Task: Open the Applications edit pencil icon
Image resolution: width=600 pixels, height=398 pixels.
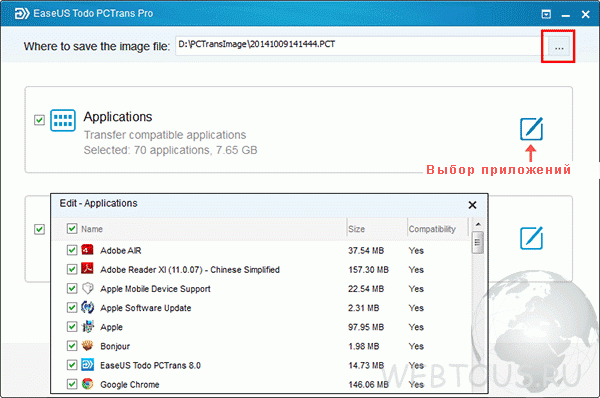Action: click(x=531, y=129)
